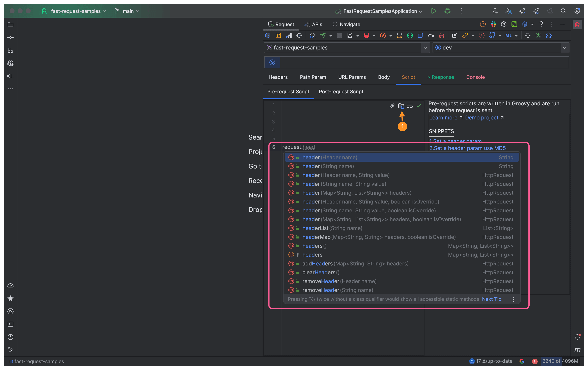Click the green checkmark in script editor
588x370 pixels.
(419, 106)
